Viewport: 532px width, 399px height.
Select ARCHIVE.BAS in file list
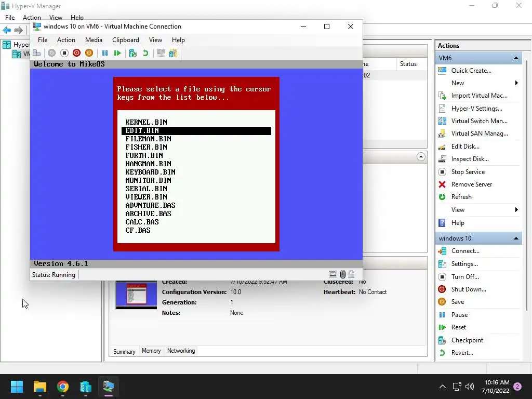(x=148, y=214)
